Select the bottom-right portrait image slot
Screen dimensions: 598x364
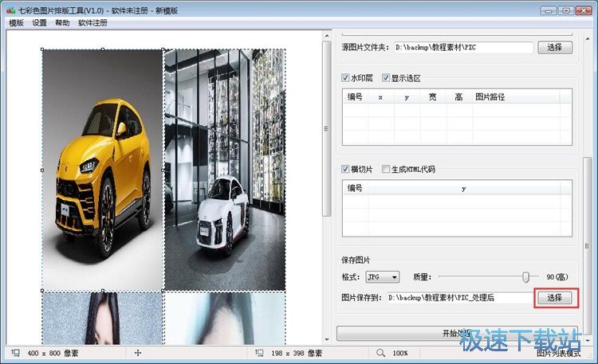tap(225, 319)
